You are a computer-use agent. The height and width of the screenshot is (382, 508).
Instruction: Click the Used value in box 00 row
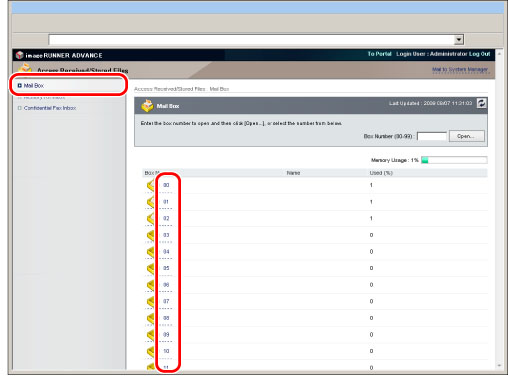[371, 185]
